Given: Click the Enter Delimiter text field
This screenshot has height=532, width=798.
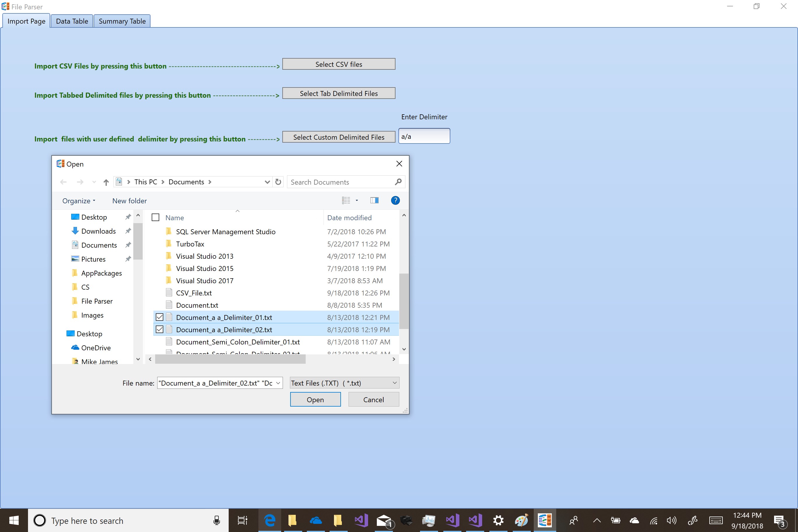Looking at the screenshot, I should click(x=424, y=136).
